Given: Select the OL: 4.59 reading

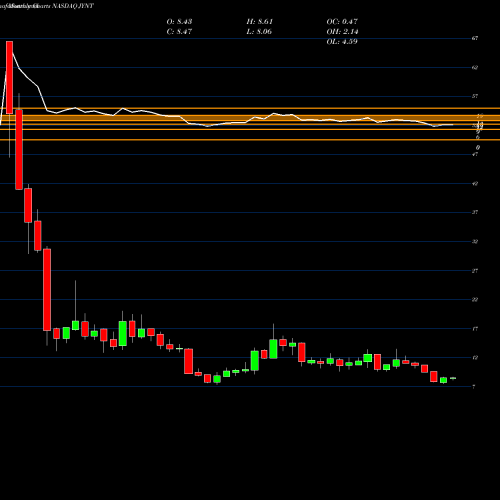Looking at the screenshot, I should 342,42.
